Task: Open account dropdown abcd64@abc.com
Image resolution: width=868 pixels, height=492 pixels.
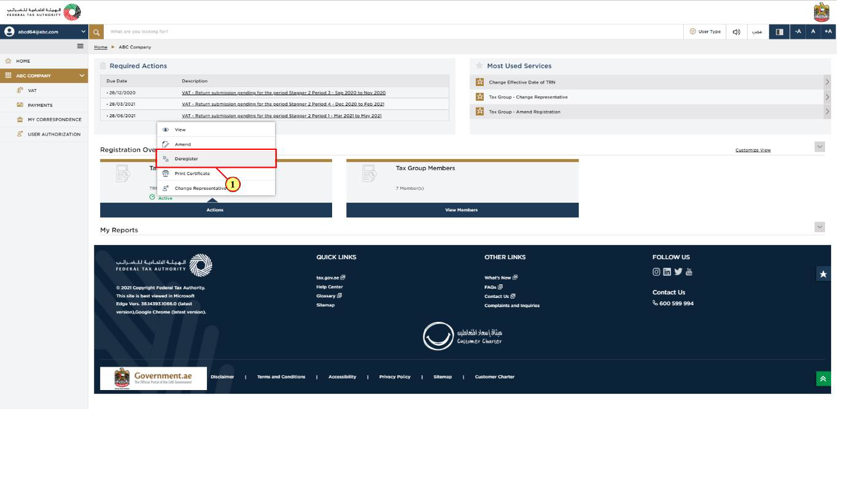Action: coord(44,31)
